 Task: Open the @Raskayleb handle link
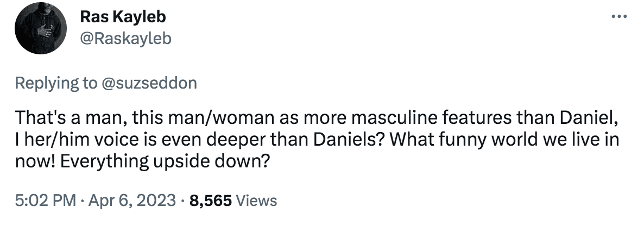pyautogui.click(x=125, y=39)
